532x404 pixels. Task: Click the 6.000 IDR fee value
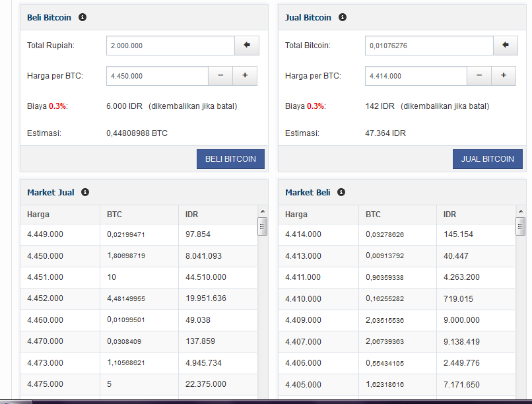(x=124, y=106)
